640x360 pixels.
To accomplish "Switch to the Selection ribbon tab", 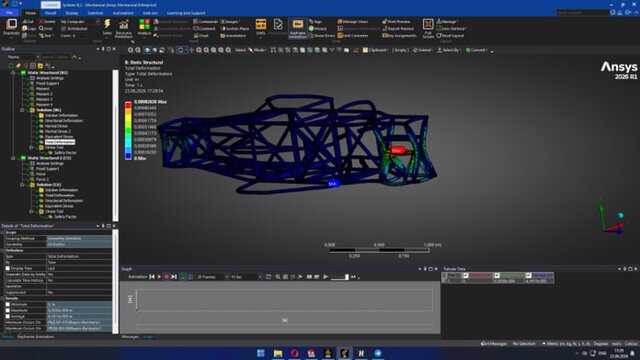I will click(x=95, y=13).
